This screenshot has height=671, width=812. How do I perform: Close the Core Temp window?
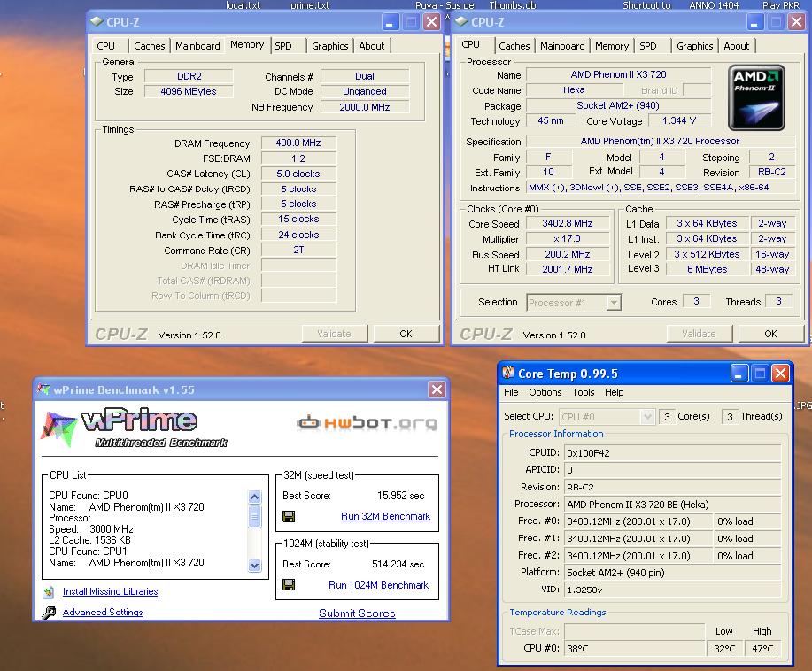pos(780,374)
